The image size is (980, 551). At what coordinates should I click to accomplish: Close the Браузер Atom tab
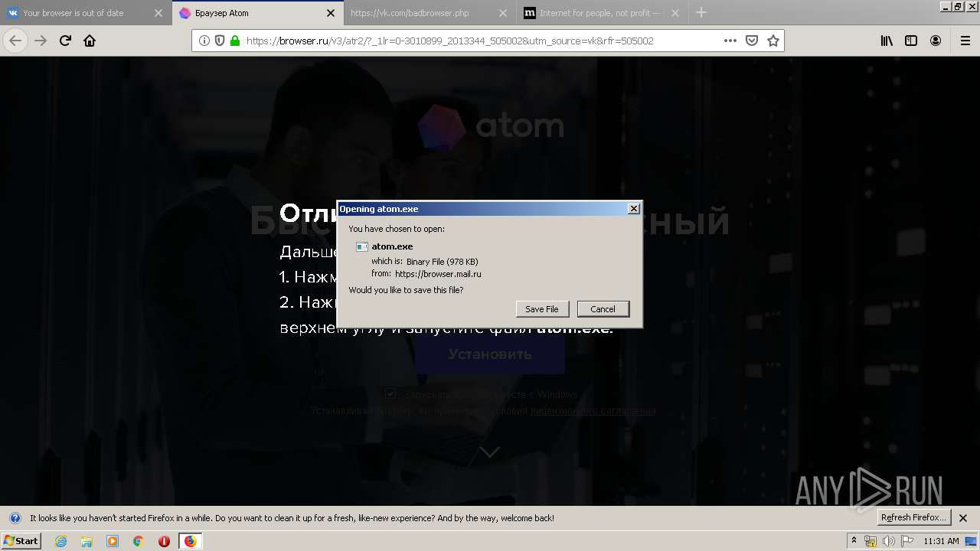pyautogui.click(x=331, y=13)
